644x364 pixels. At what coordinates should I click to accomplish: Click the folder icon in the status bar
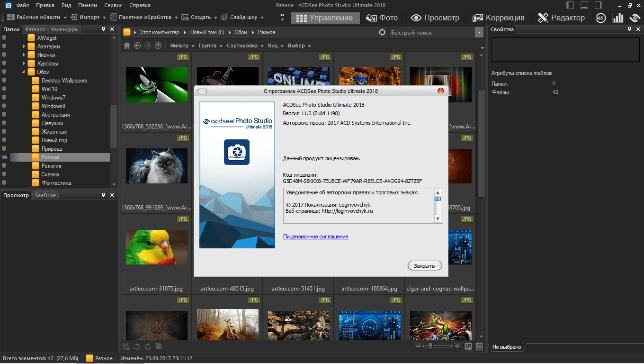89,358
